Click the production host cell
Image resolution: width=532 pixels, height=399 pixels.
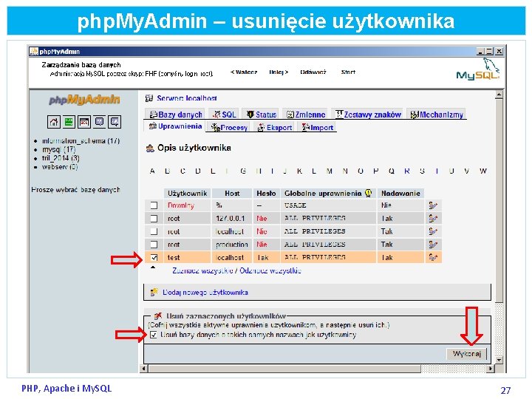pyautogui.click(x=232, y=245)
